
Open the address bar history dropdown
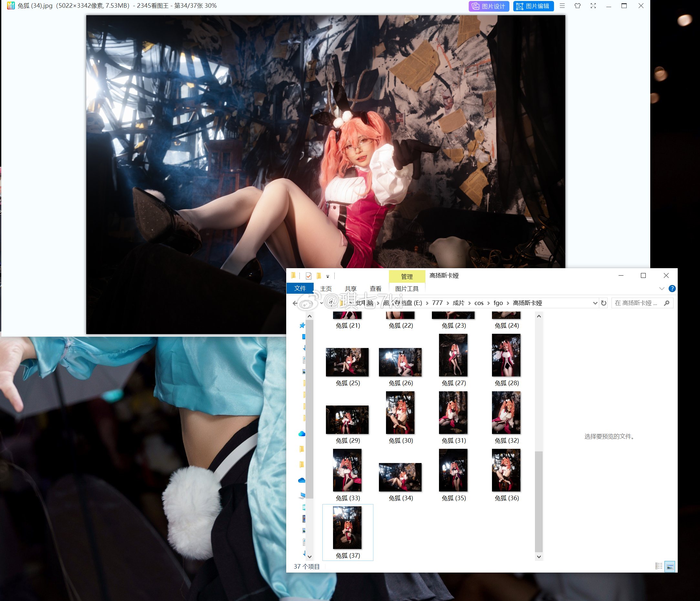pos(595,303)
